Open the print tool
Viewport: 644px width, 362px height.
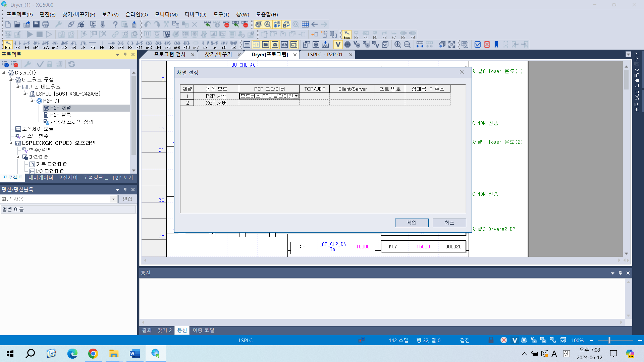coord(45,24)
